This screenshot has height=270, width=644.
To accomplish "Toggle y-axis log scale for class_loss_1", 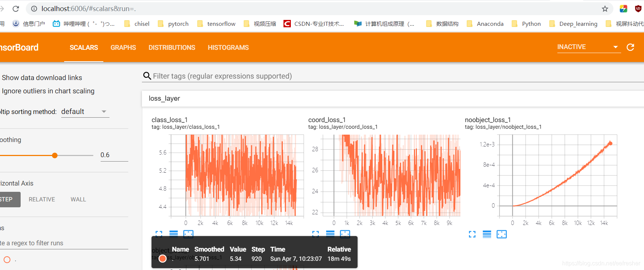I will 174,234.
